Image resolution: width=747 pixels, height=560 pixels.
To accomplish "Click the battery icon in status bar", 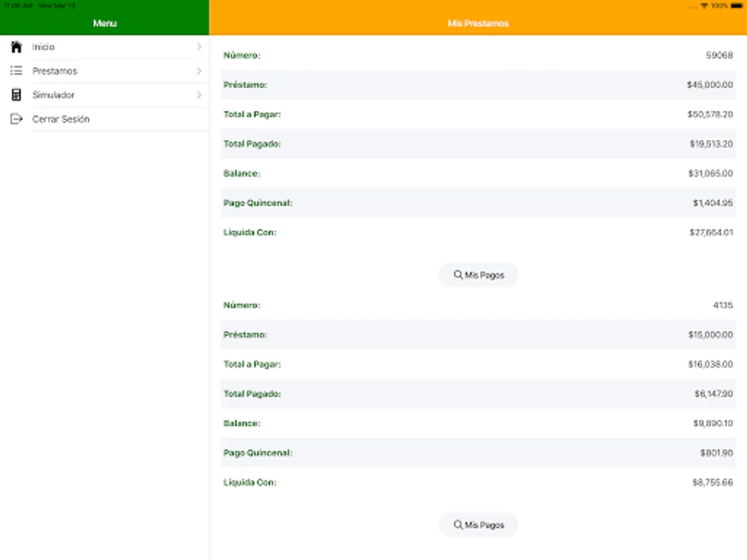I will point(735,6).
